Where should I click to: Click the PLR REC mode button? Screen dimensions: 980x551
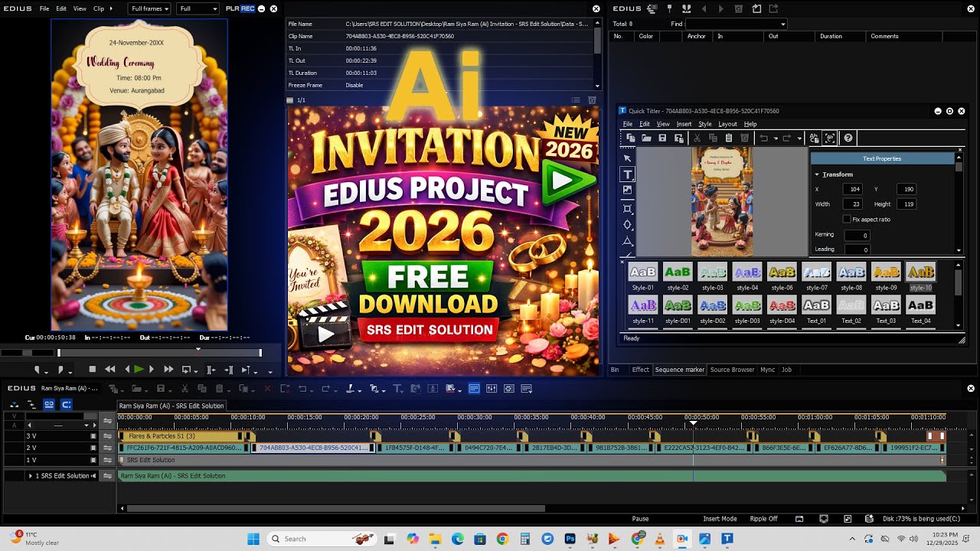pos(240,8)
